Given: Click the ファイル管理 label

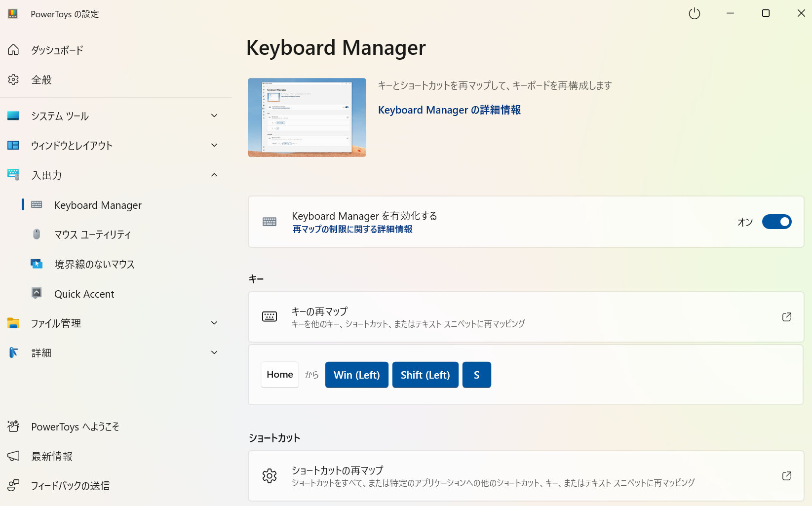Looking at the screenshot, I should click(x=56, y=323).
